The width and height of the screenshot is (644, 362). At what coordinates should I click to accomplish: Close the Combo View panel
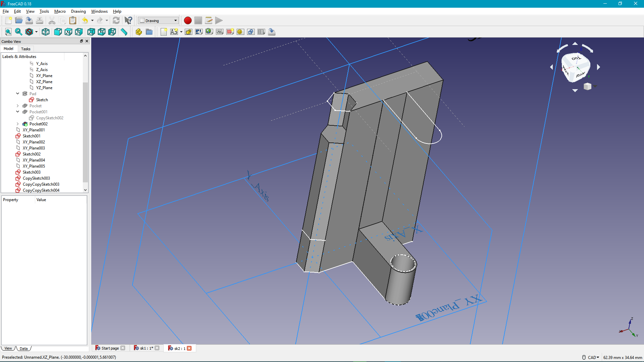(87, 41)
